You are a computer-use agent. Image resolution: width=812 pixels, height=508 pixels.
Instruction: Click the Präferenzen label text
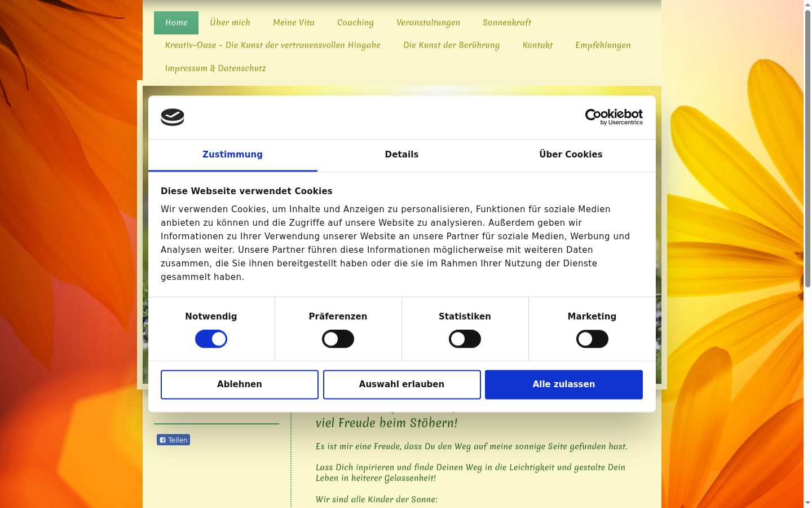click(338, 317)
